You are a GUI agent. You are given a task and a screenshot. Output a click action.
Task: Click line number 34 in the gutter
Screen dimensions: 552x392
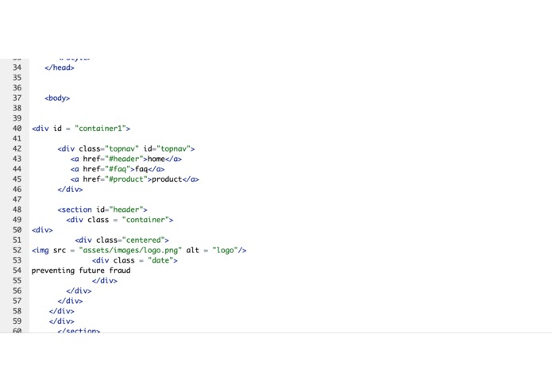(x=17, y=67)
